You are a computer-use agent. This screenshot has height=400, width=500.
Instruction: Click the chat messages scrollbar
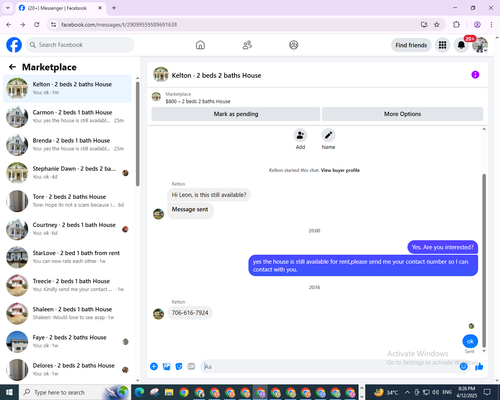(x=484, y=260)
